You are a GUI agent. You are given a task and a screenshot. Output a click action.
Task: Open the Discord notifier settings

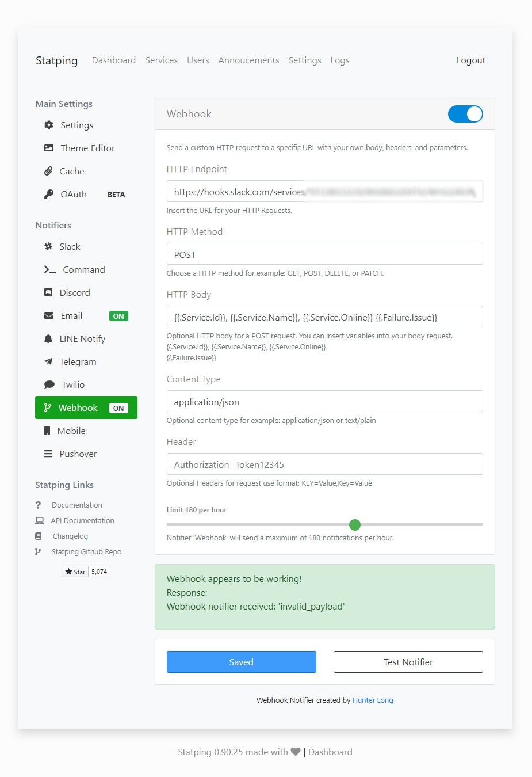click(49, 292)
